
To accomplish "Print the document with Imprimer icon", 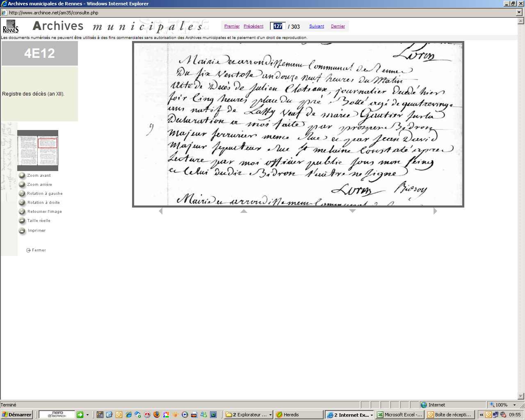I will tap(22, 231).
